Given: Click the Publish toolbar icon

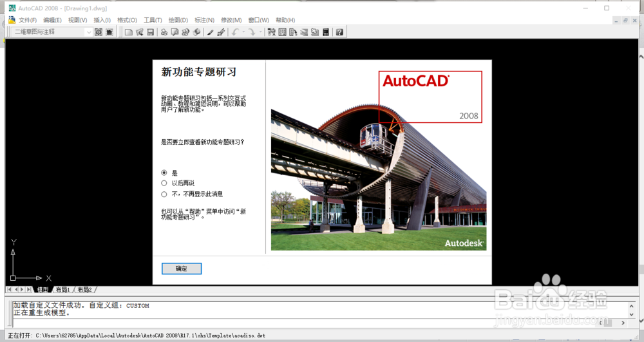Looking at the screenshot, I should pyautogui.click(x=185, y=32).
